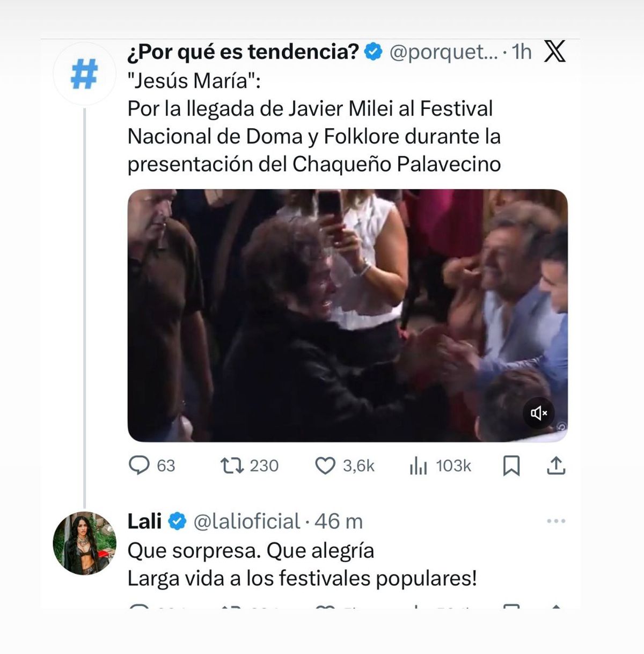Click the 1h timestamp of the tweet

[521, 52]
